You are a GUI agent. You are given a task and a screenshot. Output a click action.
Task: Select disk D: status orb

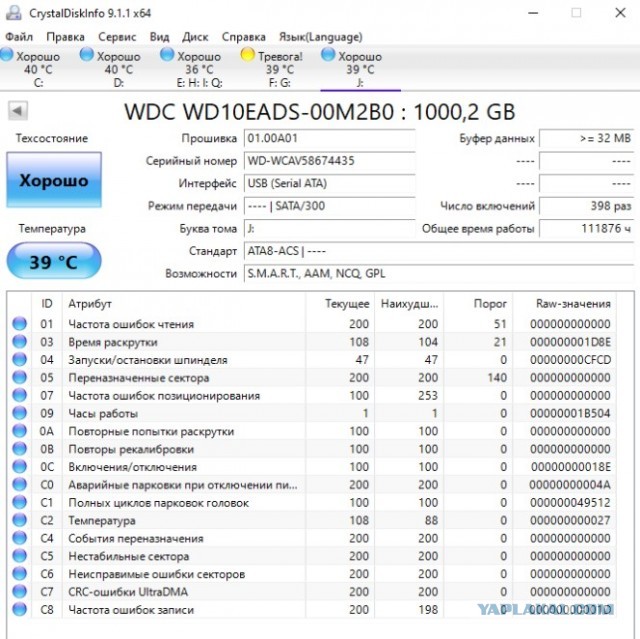pyautogui.click(x=87, y=55)
